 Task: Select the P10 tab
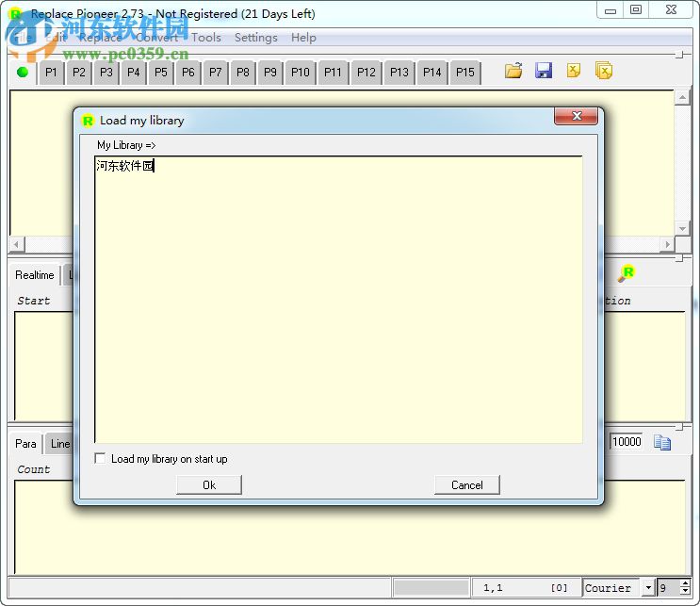(300, 73)
